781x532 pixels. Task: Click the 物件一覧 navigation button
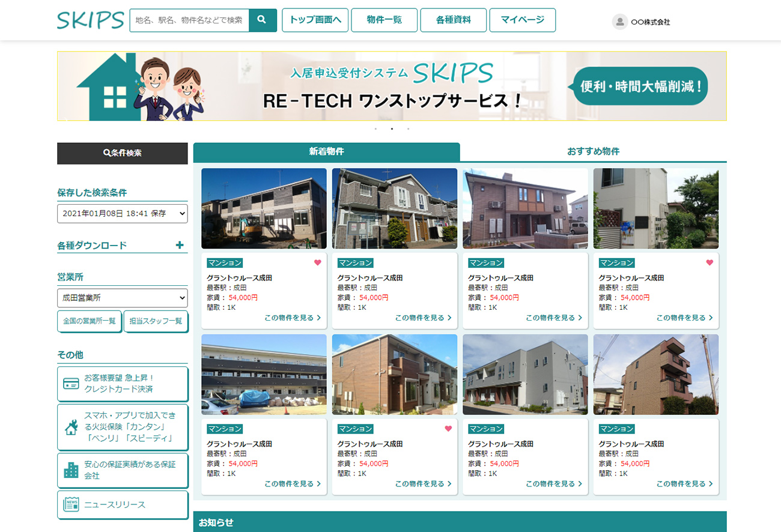point(384,20)
